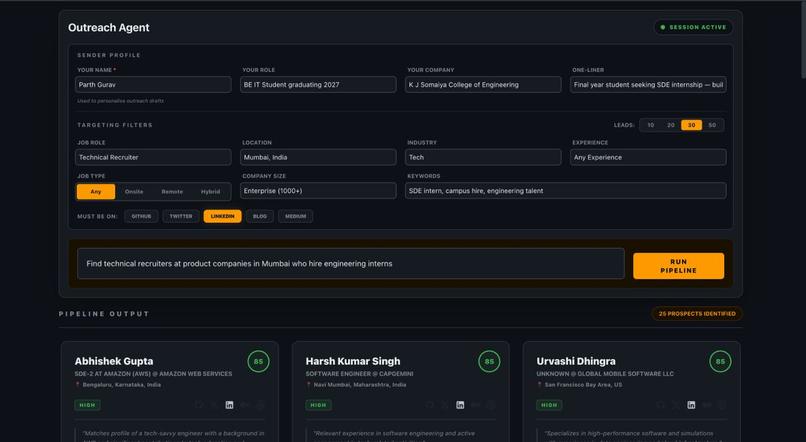Click the 25 Prospects Identified badge

(697, 314)
